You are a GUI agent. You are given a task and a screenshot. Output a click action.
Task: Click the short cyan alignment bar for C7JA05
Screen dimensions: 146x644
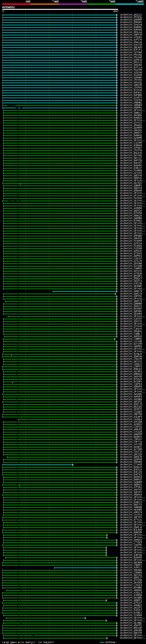[x=38, y=464]
